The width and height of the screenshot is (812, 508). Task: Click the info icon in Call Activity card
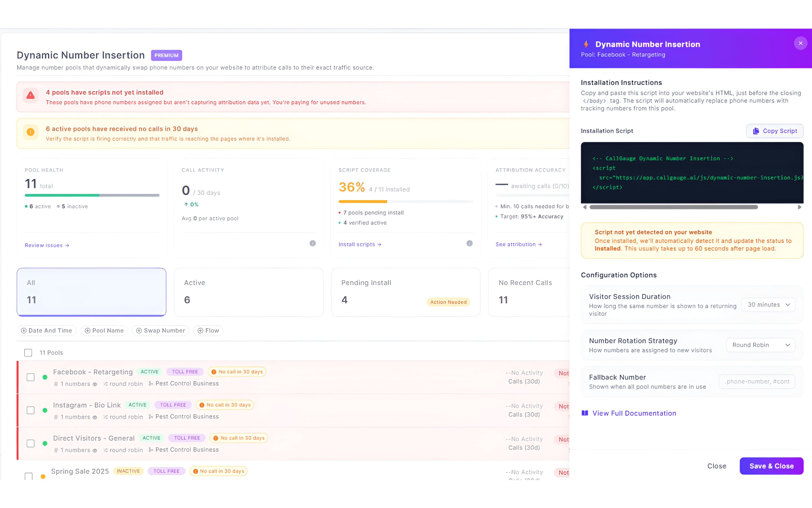pos(312,243)
